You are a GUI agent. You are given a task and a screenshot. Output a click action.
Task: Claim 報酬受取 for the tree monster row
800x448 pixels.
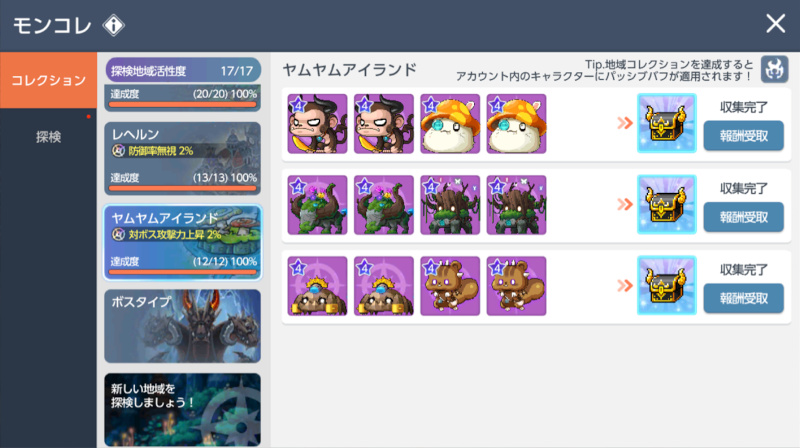coord(743,217)
